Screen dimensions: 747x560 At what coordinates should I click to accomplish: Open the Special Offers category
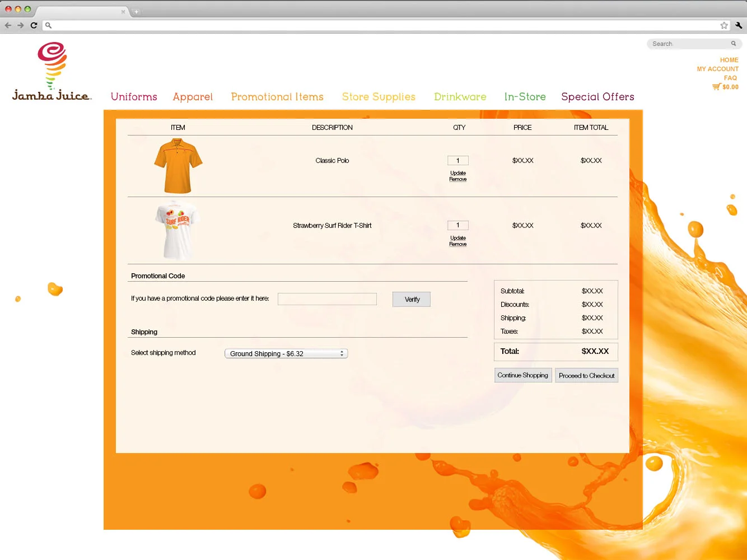[x=597, y=97]
